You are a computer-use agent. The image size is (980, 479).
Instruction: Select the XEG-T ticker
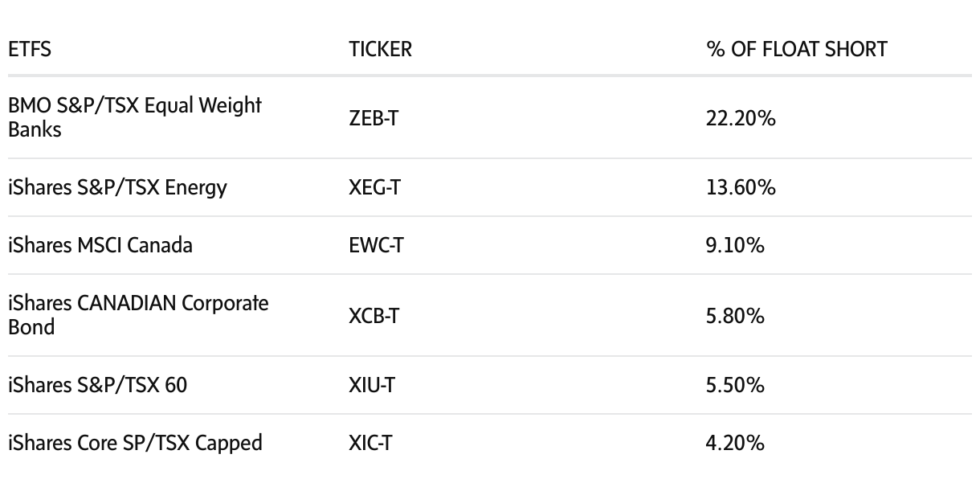[374, 187]
